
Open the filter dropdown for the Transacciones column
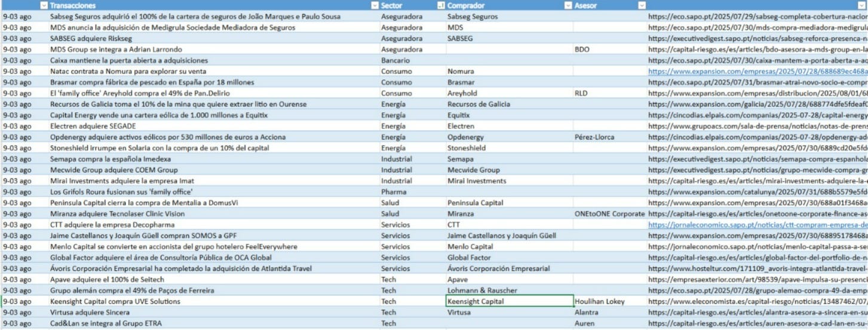375,5
